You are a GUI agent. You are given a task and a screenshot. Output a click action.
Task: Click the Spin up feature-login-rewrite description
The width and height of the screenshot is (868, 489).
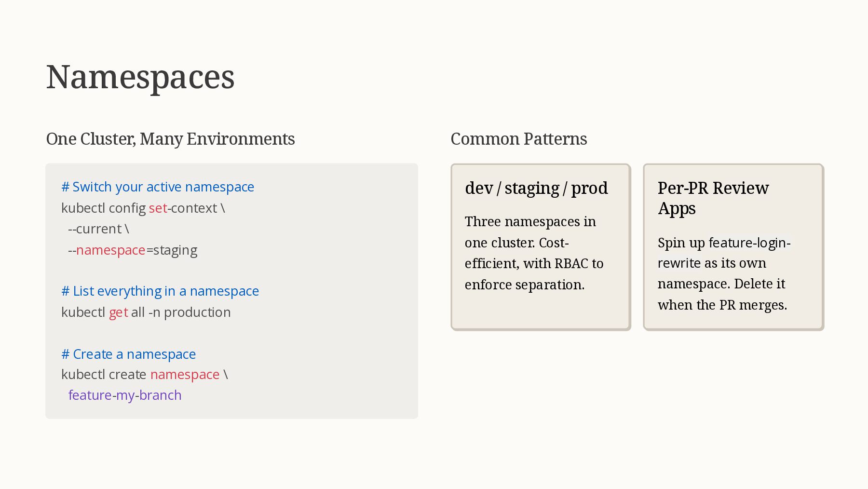tap(724, 273)
